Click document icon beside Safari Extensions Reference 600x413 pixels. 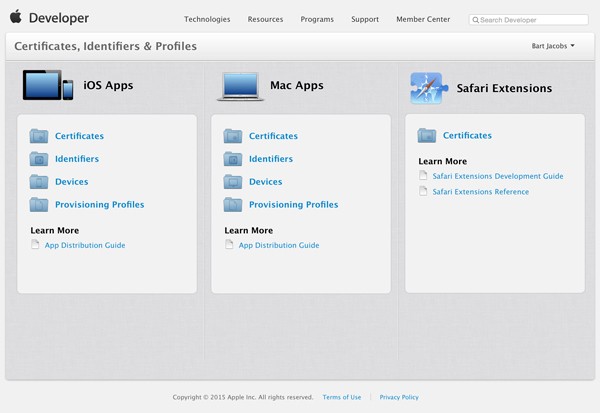click(423, 191)
